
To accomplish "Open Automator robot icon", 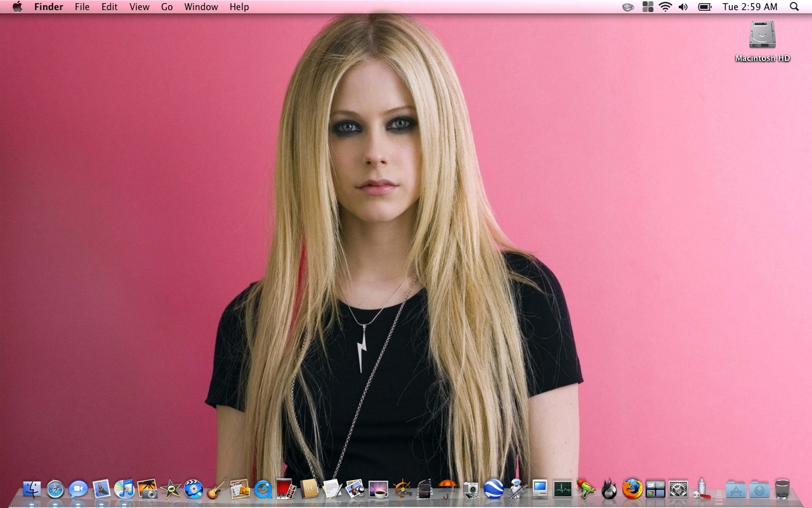I will (x=517, y=489).
